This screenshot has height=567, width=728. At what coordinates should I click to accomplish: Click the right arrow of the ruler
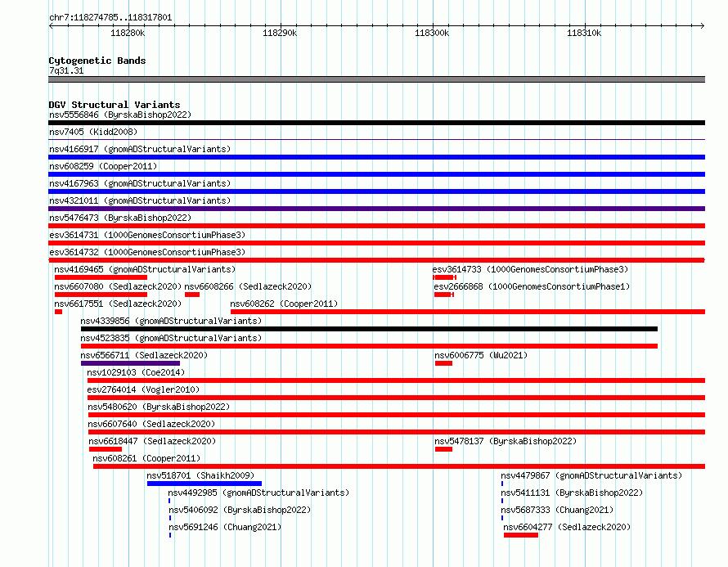point(703,25)
